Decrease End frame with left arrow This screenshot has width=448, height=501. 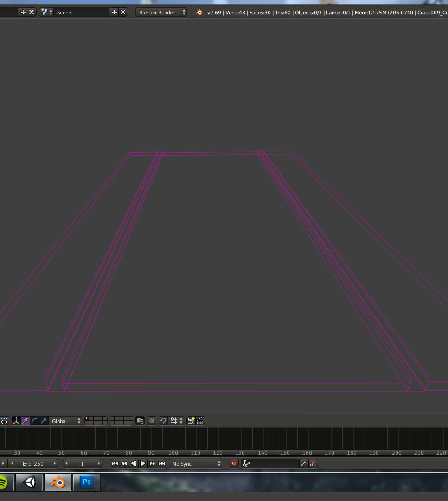12,463
